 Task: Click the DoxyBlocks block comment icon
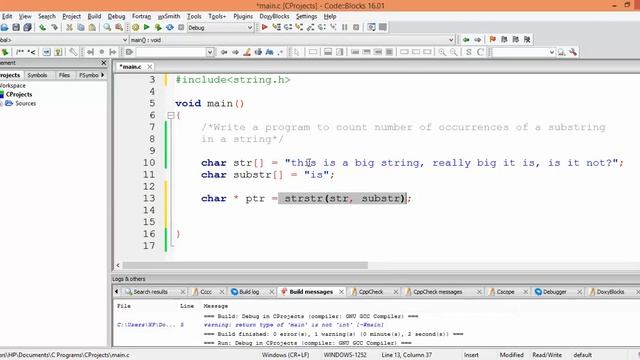coord(20,52)
